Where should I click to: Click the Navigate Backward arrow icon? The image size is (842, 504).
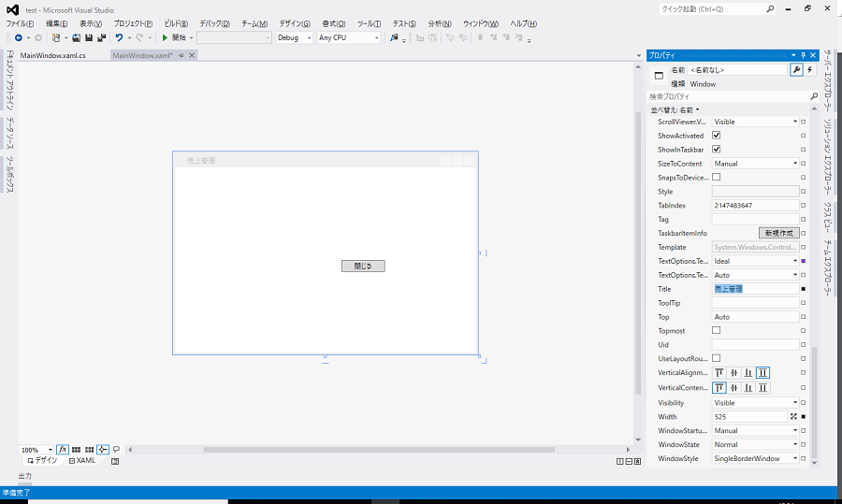19,37
